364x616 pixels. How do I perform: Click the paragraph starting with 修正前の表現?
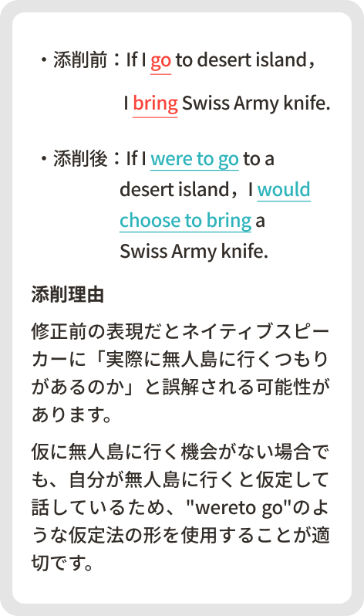click(x=180, y=373)
